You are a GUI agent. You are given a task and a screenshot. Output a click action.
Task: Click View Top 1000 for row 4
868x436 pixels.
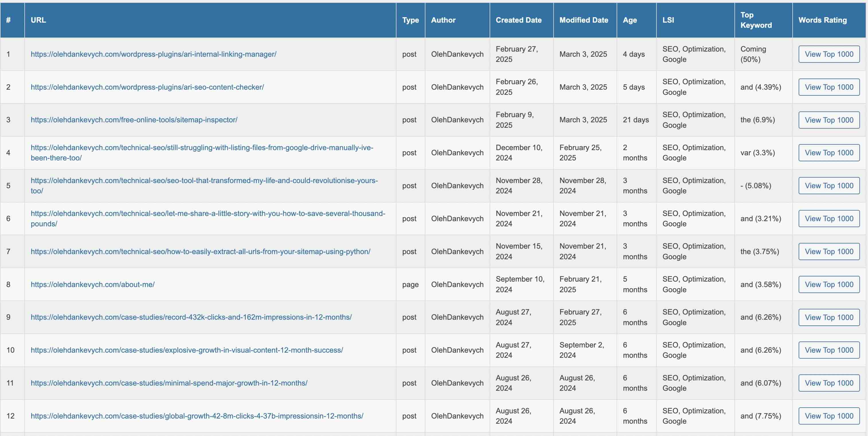(829, 153)
